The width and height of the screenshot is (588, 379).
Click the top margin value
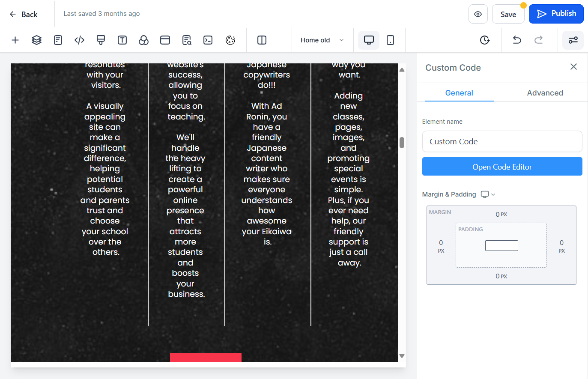point(501,214)
